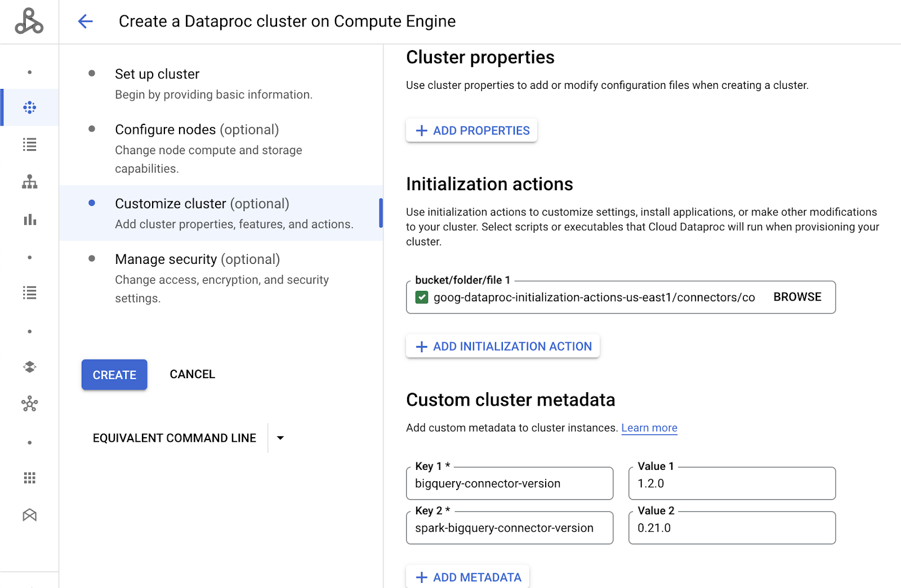
Task: Add another metadata entry
Action: coord(467,577)
